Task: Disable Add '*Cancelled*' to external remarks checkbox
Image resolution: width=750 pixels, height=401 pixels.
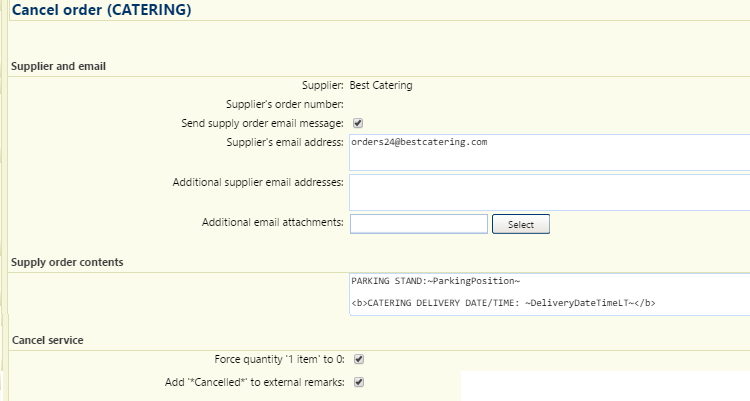Action: pyautogui.click(x=359, y=382)
